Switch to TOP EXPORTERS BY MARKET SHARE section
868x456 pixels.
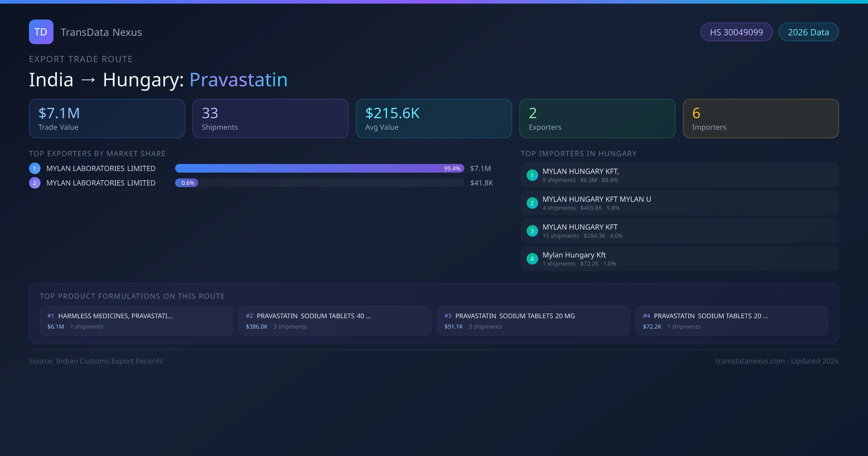pos(97,153)
